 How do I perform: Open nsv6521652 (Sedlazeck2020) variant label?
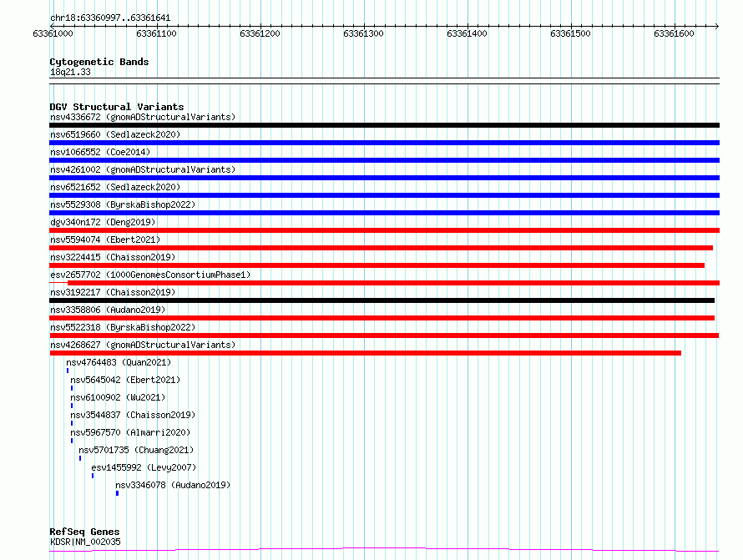point(115,187)
